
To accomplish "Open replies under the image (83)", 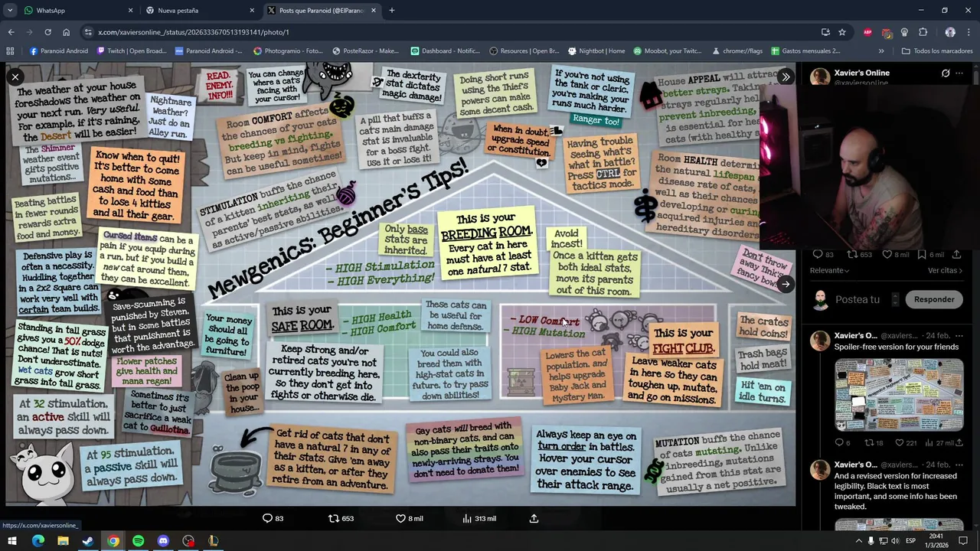I will click(x=273, y=518).
